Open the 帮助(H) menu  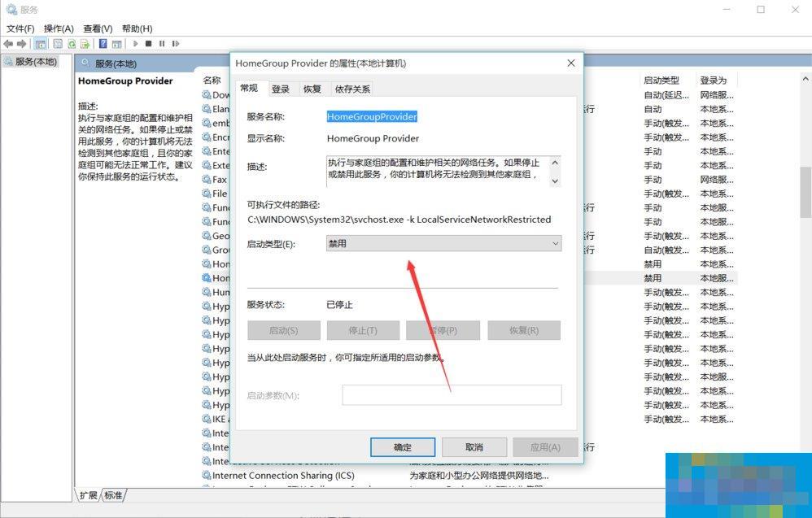click(x=138, y=28)
